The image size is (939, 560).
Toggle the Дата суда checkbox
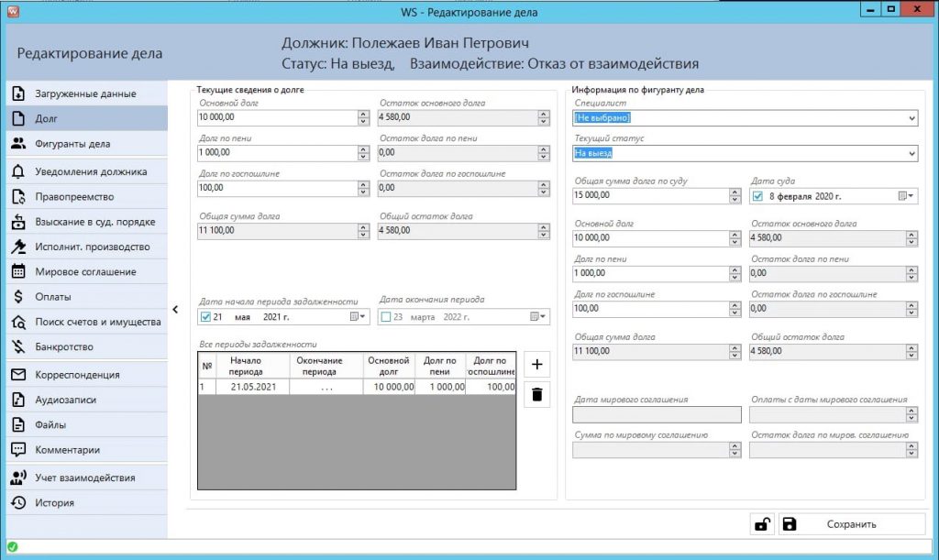[x=757, y=196]
